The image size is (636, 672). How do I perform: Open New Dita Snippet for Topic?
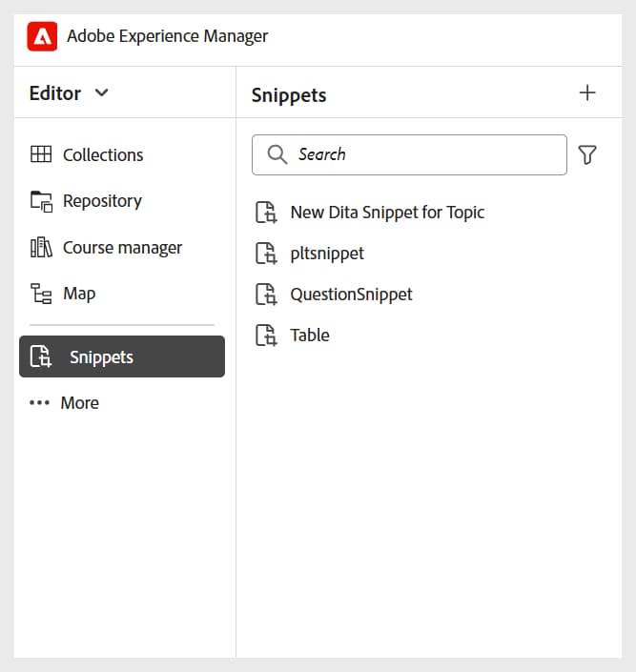387,213
